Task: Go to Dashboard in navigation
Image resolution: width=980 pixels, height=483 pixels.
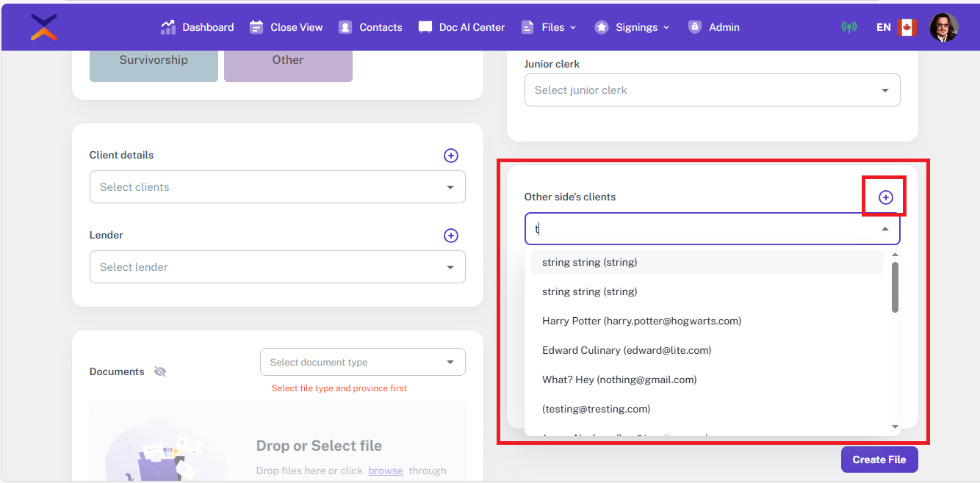Action: pyautogui.click(x=197, y=27)
